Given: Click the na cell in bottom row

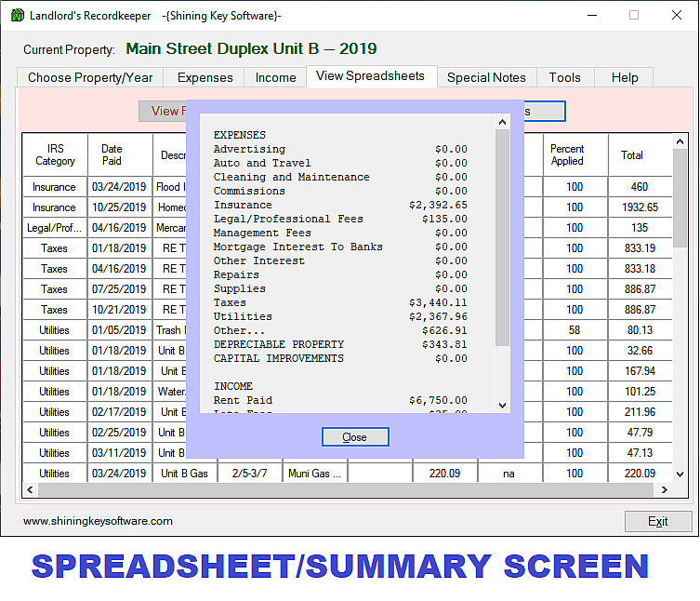Looking at the screenshot, I should point(508,474).
